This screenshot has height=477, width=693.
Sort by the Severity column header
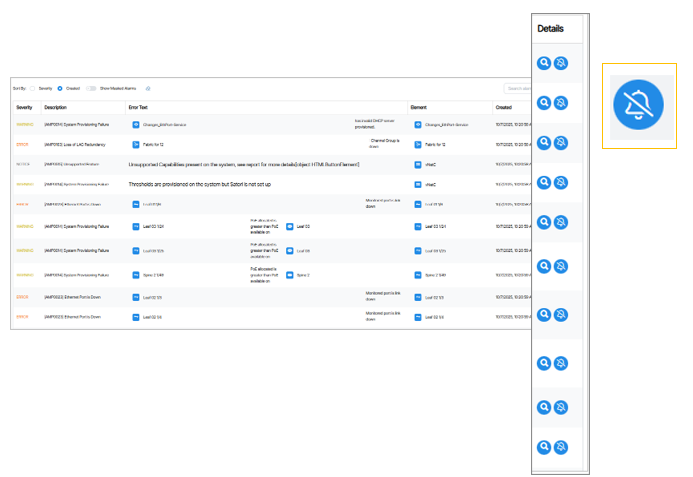point(24,107)
